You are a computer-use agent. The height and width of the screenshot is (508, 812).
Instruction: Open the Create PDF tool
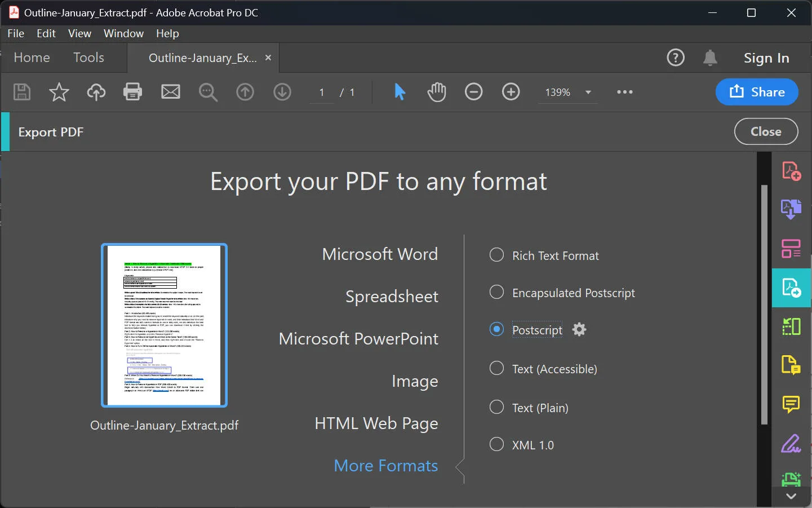[791, 170]
